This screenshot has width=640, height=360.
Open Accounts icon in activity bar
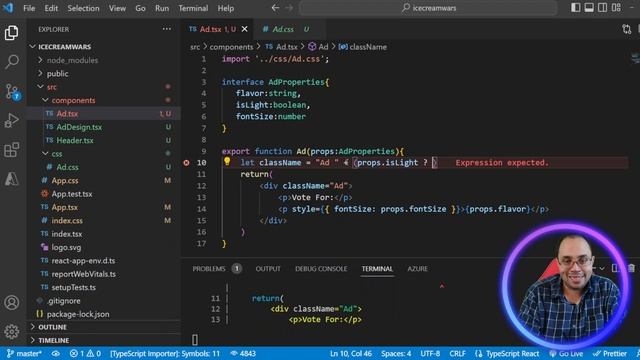coord(11,302)
